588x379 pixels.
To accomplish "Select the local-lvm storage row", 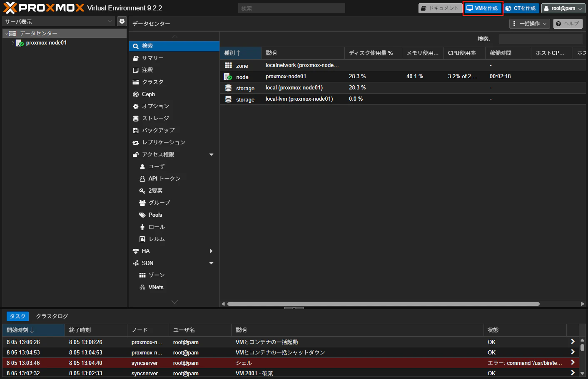I will 403,99.
